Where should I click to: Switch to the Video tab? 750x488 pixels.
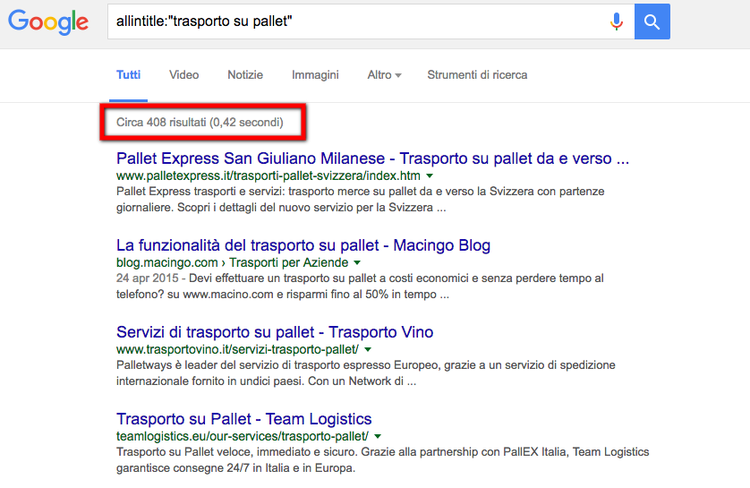pyautogui.click(x=184, y=75)
